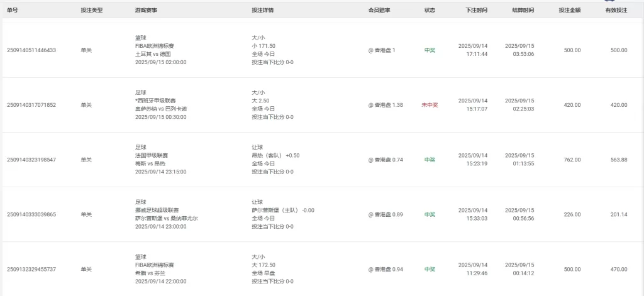Click the 投注详情 column header
Screen dimensions: 644x296
coord(262,10)
